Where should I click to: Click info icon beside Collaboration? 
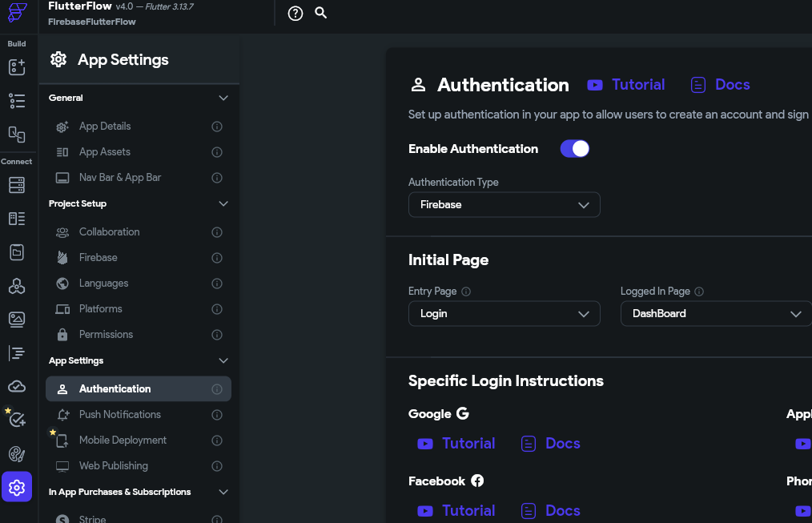[217, 232]
